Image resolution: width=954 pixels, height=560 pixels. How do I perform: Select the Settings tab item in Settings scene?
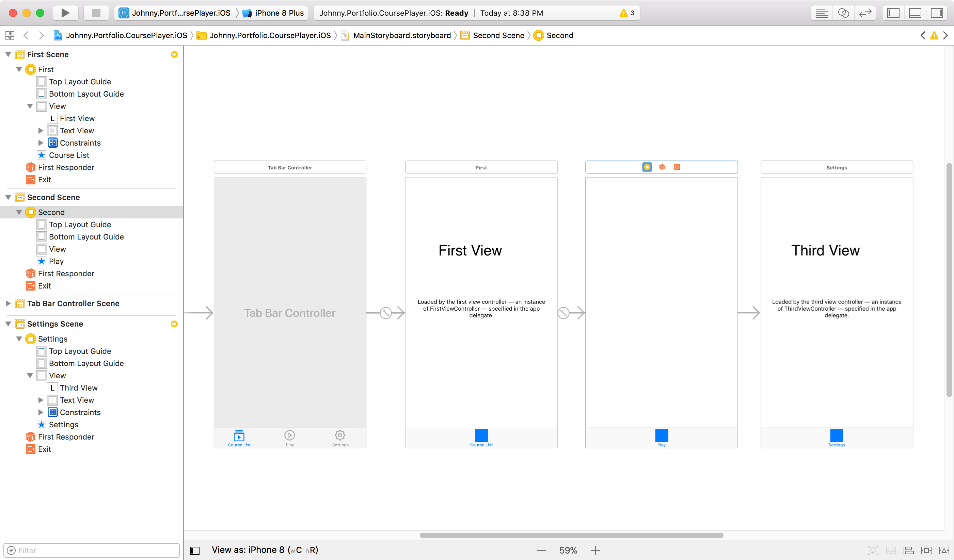coord(836,438)
